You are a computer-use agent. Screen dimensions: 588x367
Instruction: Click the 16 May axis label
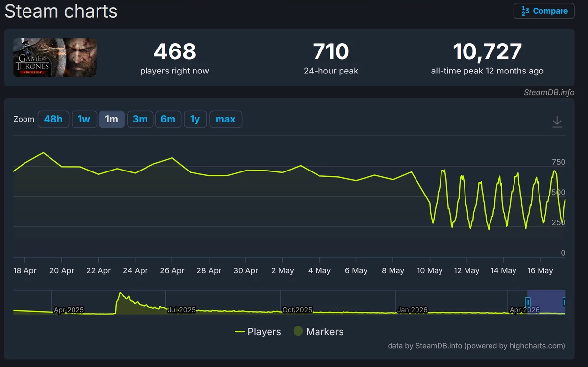(540, 270)
